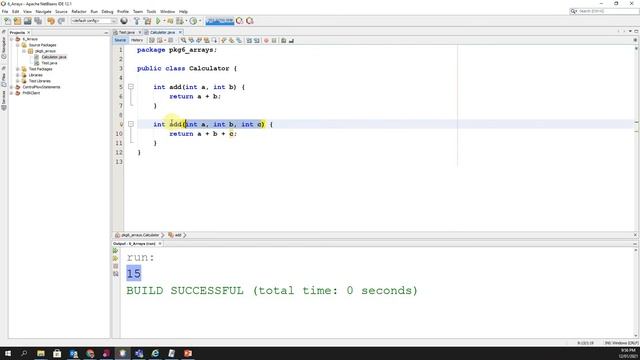Screen dimensions: 640x360
Task: Click the Redo toolbar icon
Action: pos(61,21)
